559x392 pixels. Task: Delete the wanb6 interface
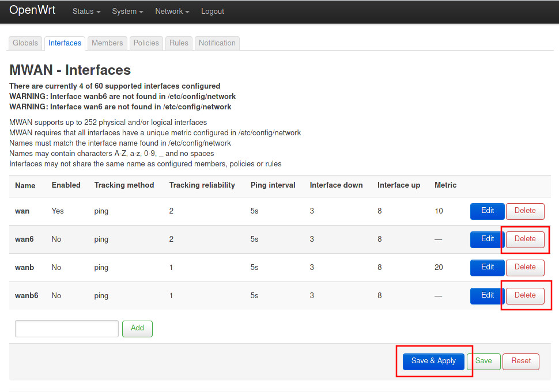524,296
